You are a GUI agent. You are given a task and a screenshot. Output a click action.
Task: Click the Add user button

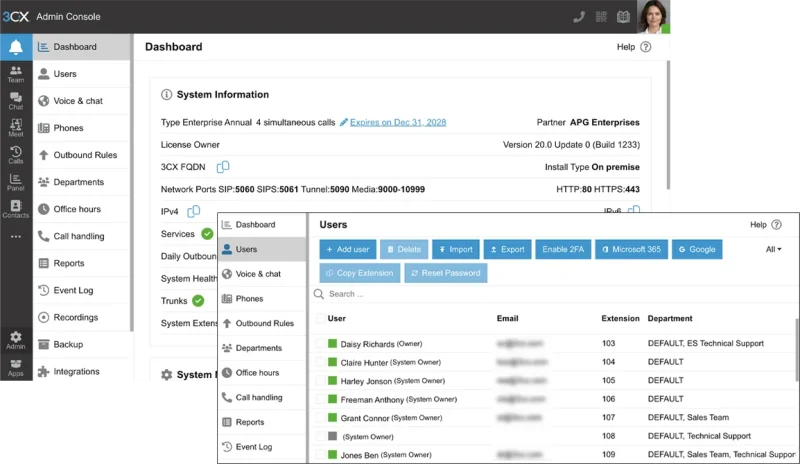point(348,250)
